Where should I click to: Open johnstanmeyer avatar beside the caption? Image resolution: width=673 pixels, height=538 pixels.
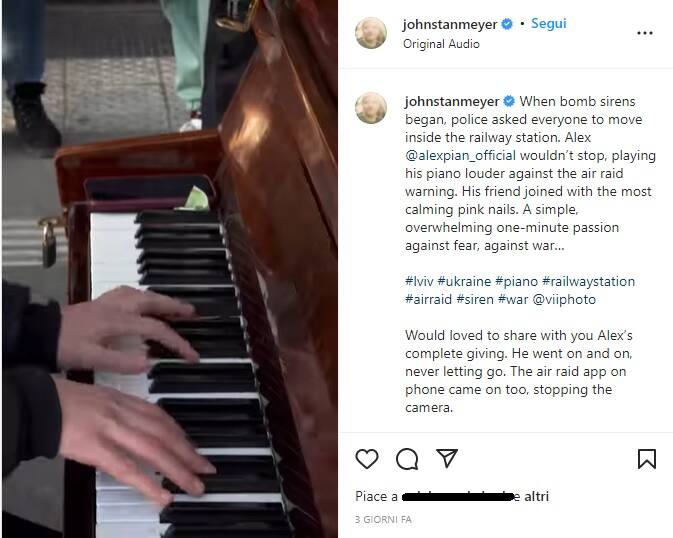(x=371, y=108)
